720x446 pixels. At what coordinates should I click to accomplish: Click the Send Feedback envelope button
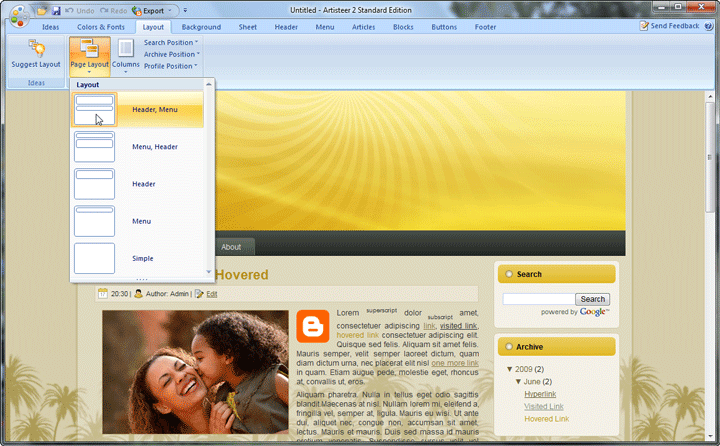(x=669, y=26)
